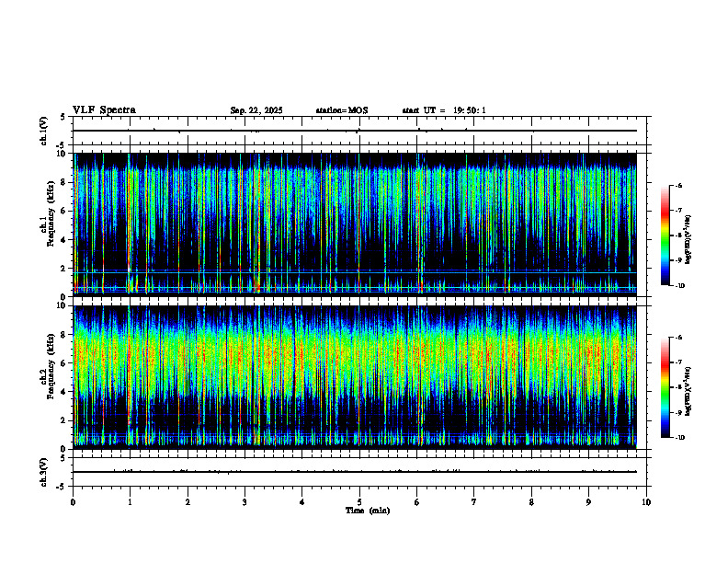The height and width of the screenshot is (563, 728).
Task: Click time axis tick label "5"
Action: click(359, 502)
